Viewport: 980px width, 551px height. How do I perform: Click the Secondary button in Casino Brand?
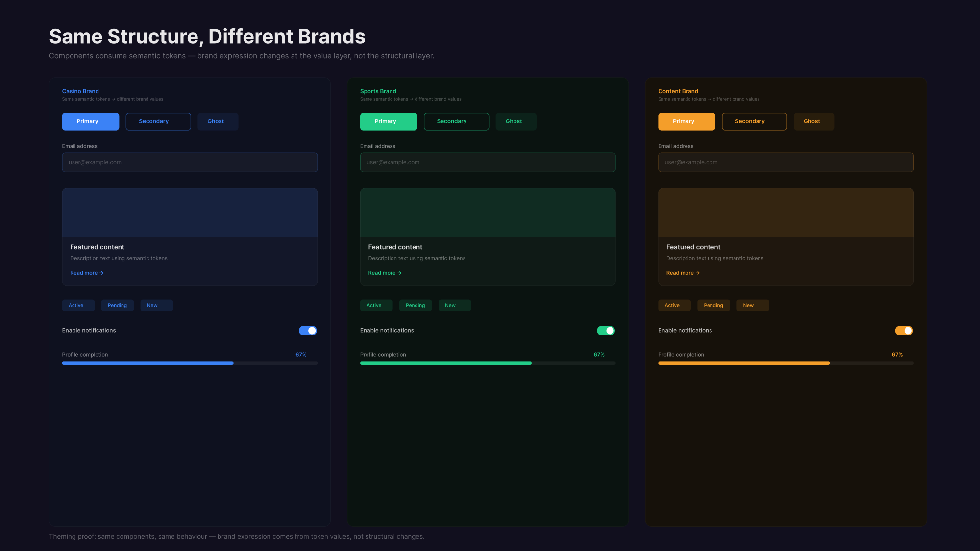pos(158,121)
